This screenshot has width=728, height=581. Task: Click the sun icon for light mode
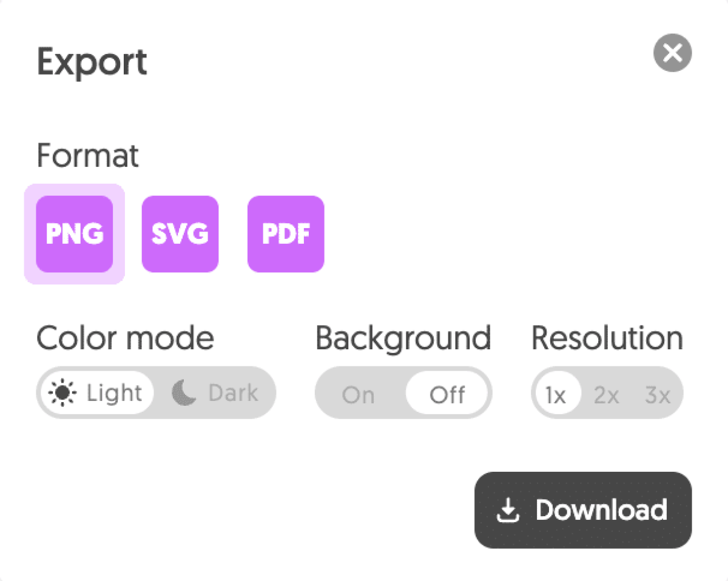[x=63, y=393]
